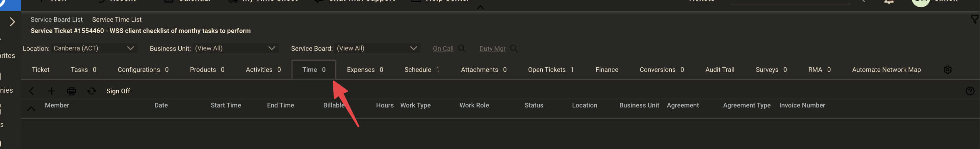Click the Sign Off button

(x=118, y=91)
